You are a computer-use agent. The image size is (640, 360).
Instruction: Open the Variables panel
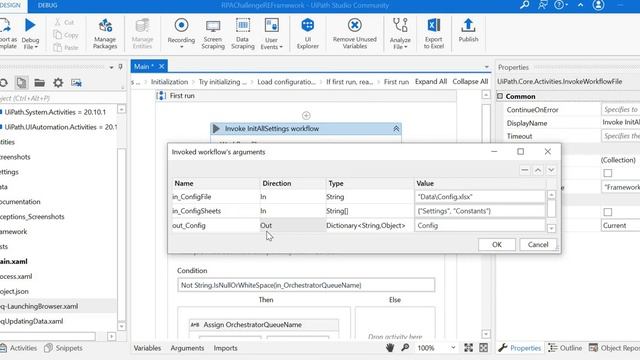pos(147,348)
